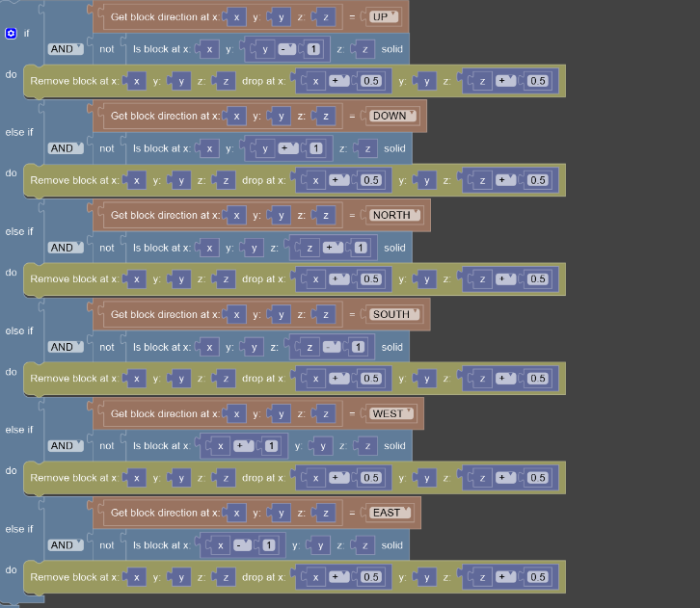Select the 'not' block in the UP condition
700x608 pixels.
[107, 49]
